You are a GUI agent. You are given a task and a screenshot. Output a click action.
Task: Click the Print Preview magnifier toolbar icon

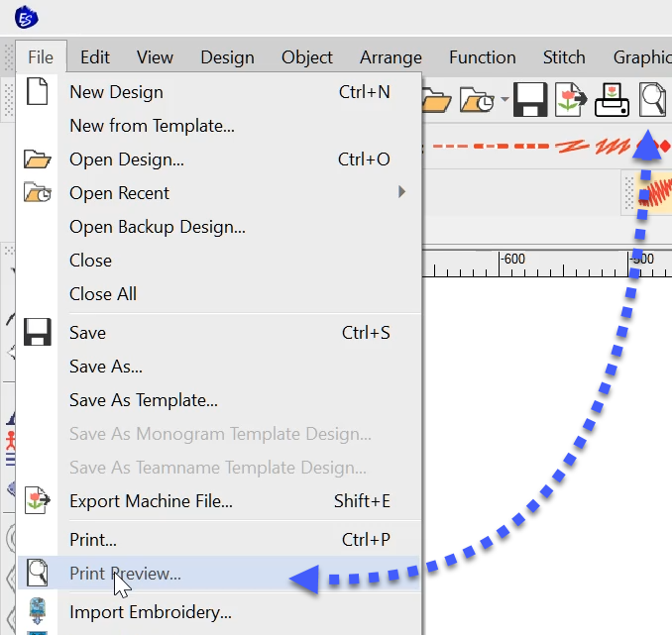[652, 100]
